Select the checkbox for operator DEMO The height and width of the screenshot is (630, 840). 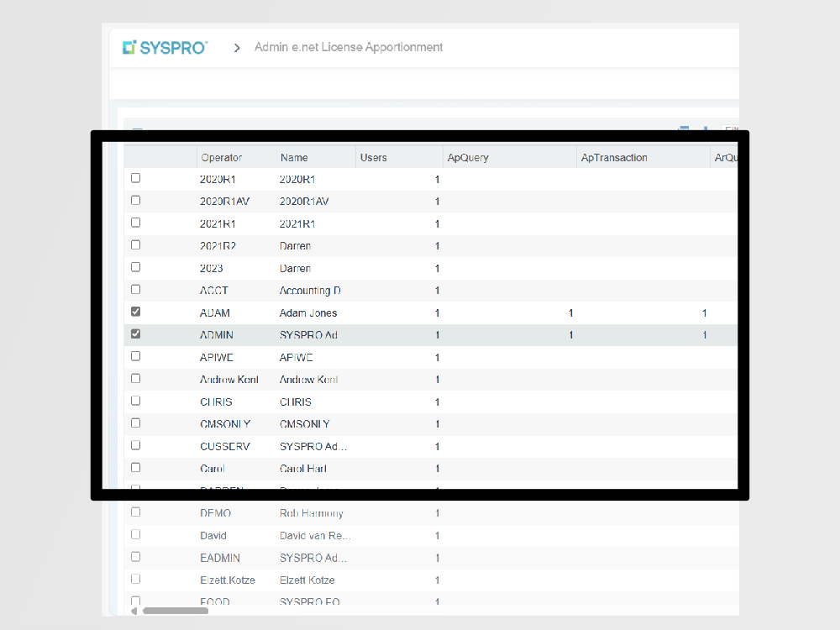click(136, 512)
